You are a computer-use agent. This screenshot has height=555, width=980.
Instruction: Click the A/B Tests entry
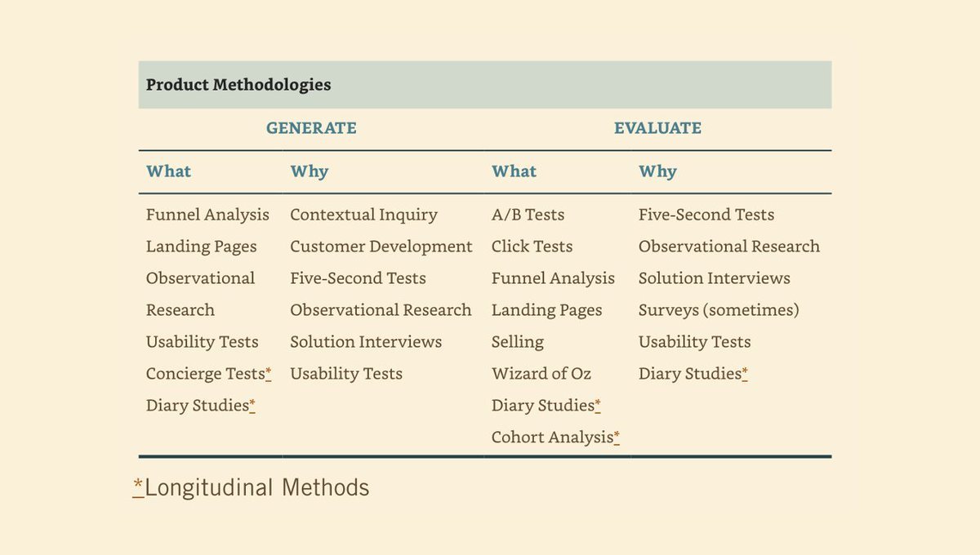pos(528,215)
